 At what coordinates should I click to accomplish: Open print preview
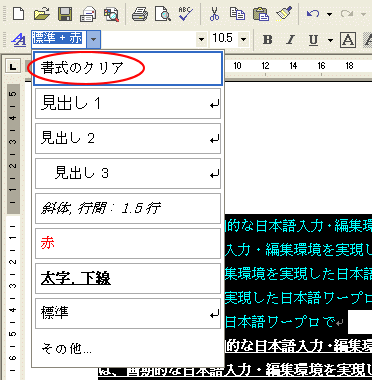pos(163,14)
